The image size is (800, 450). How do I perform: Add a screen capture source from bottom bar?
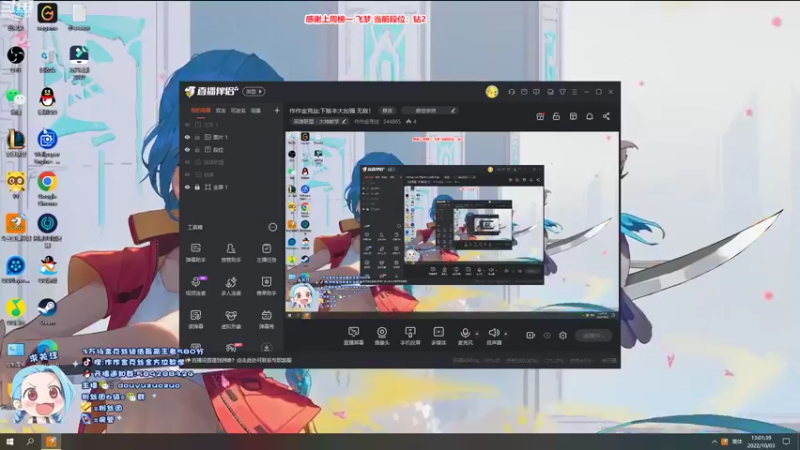coord(354,336)
